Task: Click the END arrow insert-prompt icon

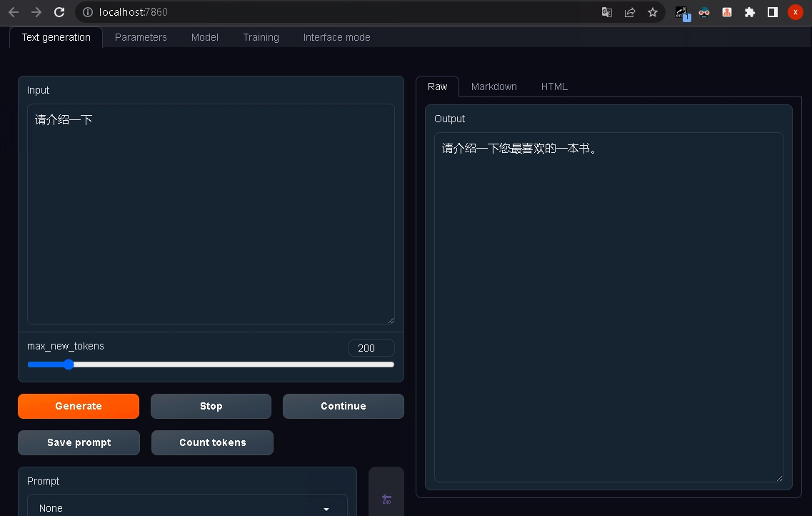Action: pos(386,498)
